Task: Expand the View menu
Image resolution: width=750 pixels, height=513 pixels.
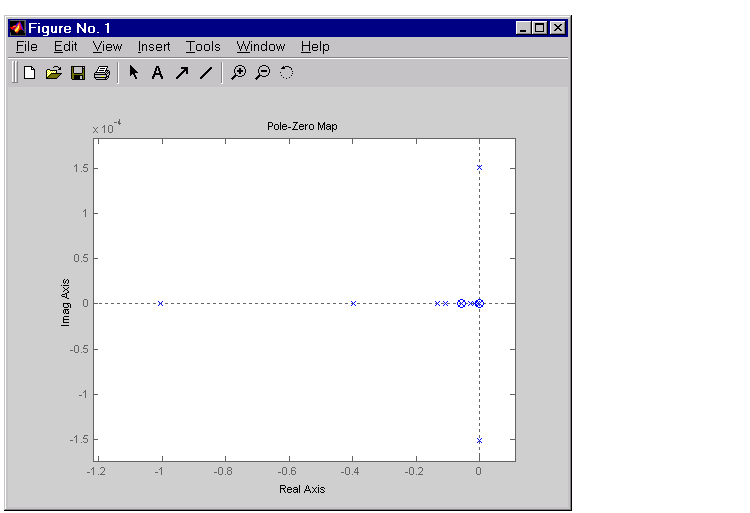Action: point(107,47)
